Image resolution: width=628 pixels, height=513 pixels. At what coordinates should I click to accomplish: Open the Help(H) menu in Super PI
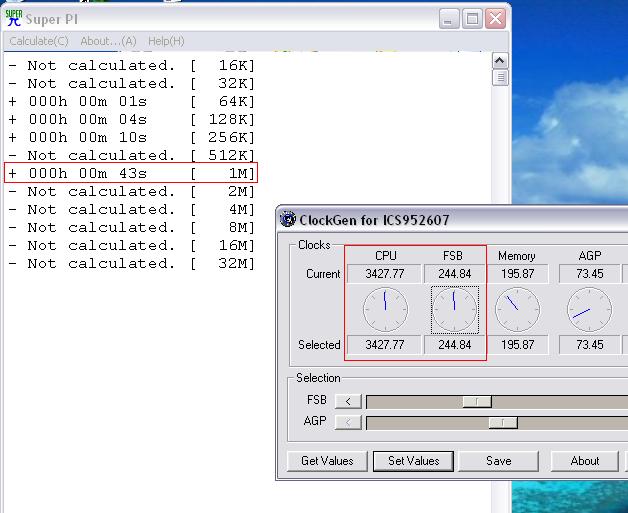coord(166,41)
